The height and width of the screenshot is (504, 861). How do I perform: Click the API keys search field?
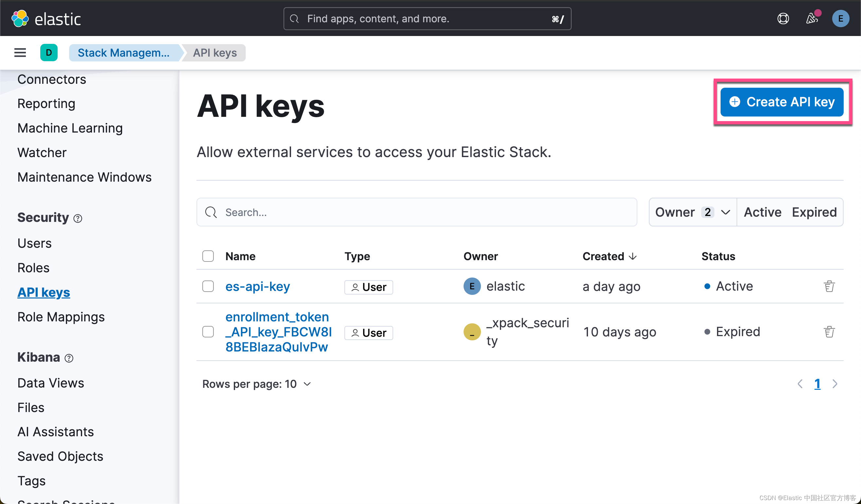417,212
